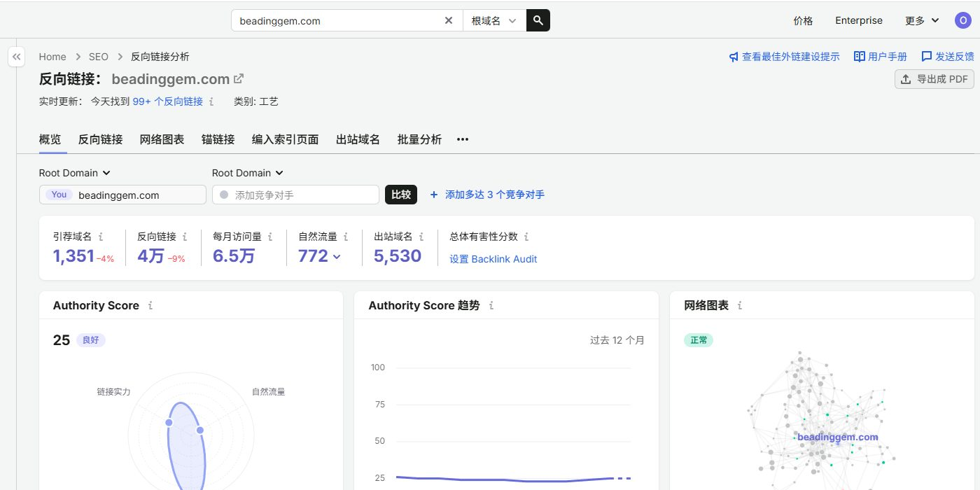Switch to 概览 tab
This screenshot has width=980, height=490.
(x=50, y=139)
